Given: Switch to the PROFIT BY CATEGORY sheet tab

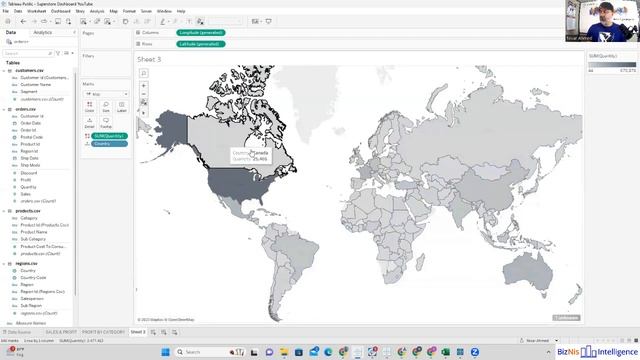Looking at the screenshot, I should tap(103, 332).
